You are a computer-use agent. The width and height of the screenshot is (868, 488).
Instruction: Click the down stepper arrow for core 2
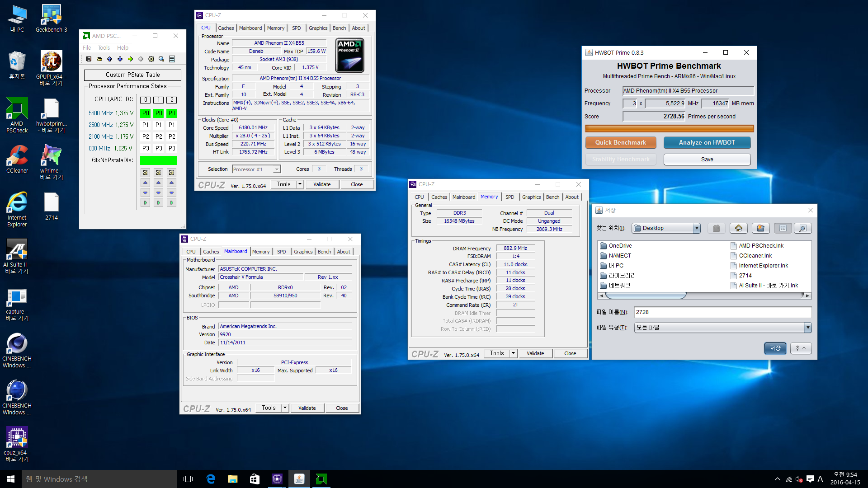(171, 192)
